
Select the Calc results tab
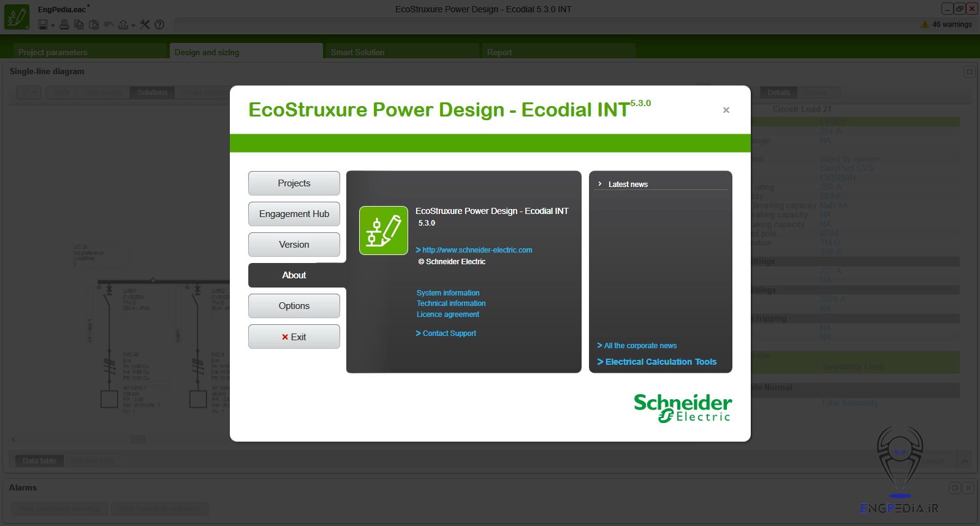click(x=103, y=93)
